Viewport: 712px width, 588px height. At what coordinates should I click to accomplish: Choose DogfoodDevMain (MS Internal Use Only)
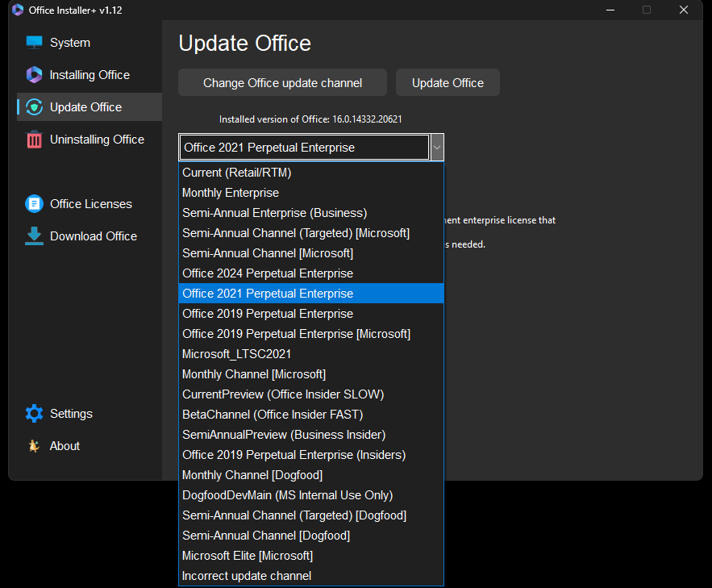pos(311,495)
